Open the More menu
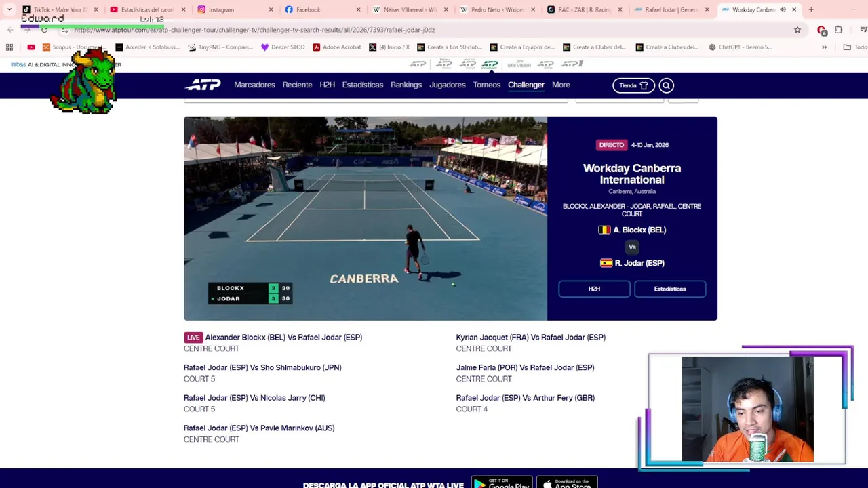This screenshot has height=488, width=868. pos(561,85)
